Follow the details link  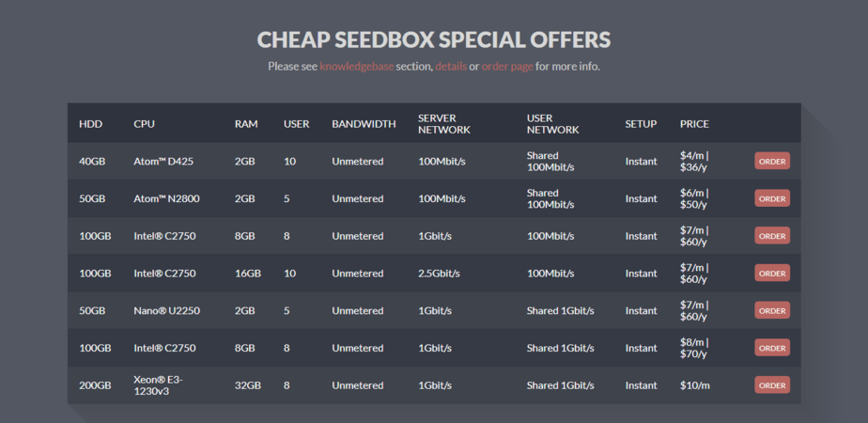(450, 67)
